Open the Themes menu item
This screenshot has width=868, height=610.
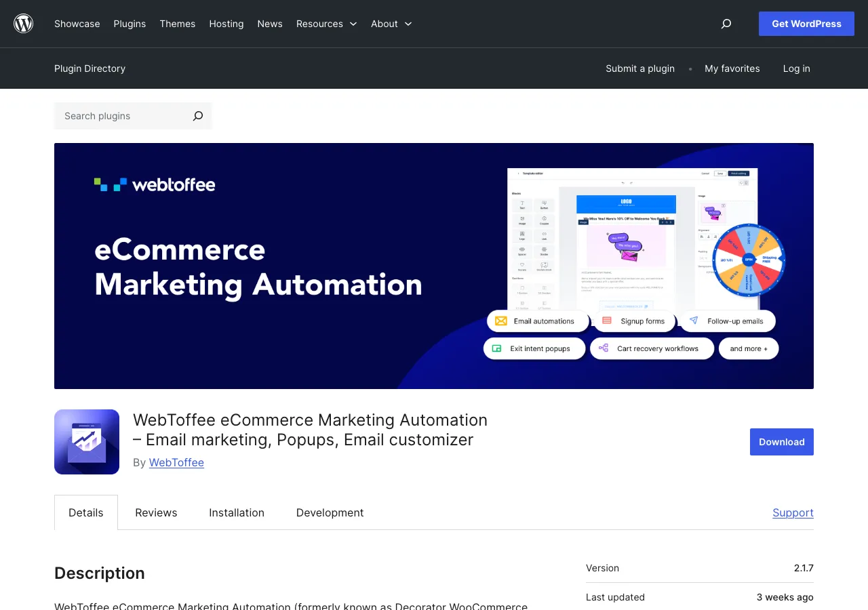pos(178,24)
